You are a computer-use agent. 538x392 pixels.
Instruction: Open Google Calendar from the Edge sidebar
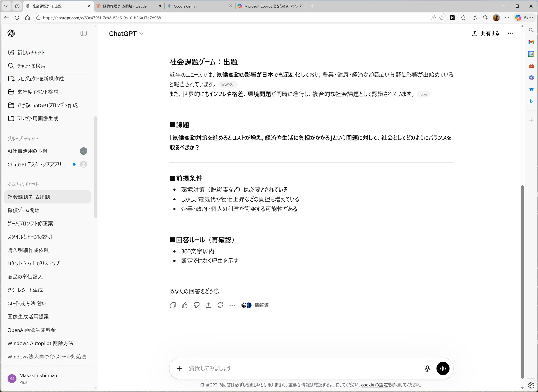(531, 53)
